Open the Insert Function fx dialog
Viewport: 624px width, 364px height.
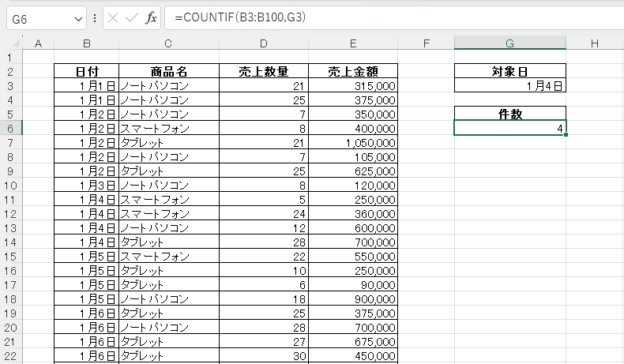click(151, 18)
